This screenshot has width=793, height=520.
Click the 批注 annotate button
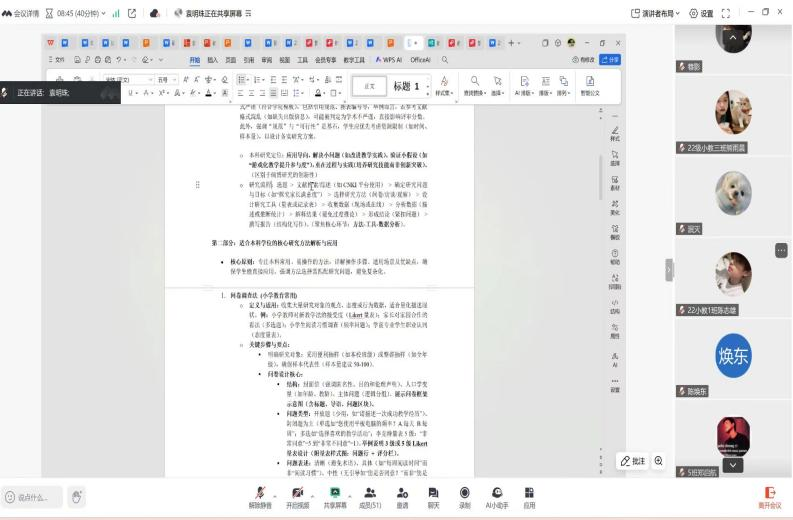tap(633, 461)
